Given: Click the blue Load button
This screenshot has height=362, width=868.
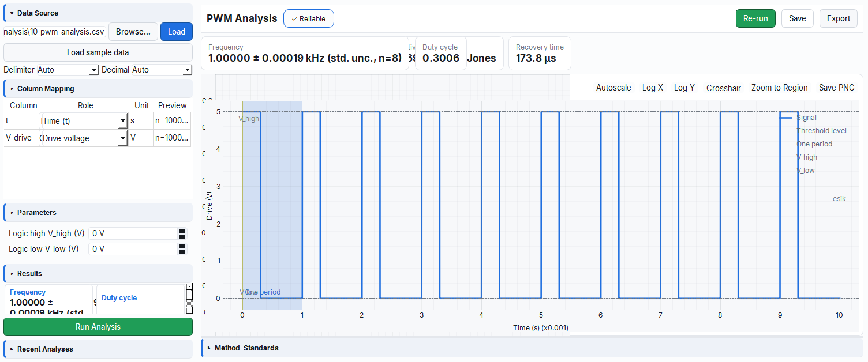Looking at the screenshot, I should (177, 32).
